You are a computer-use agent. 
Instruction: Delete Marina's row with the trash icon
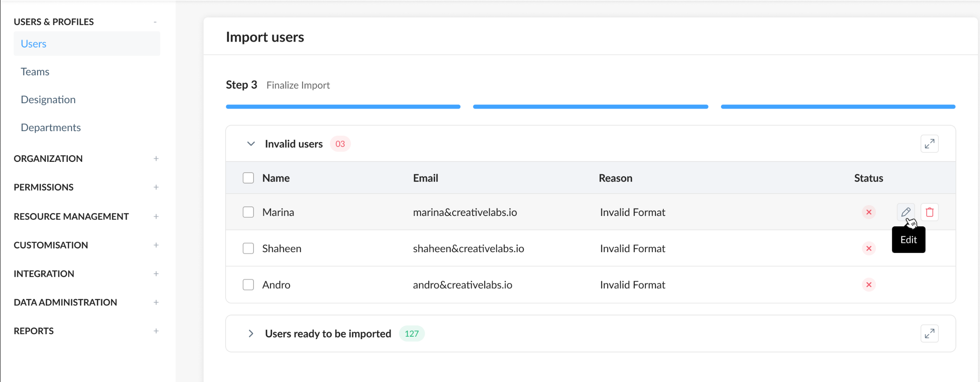coord(930,212)
